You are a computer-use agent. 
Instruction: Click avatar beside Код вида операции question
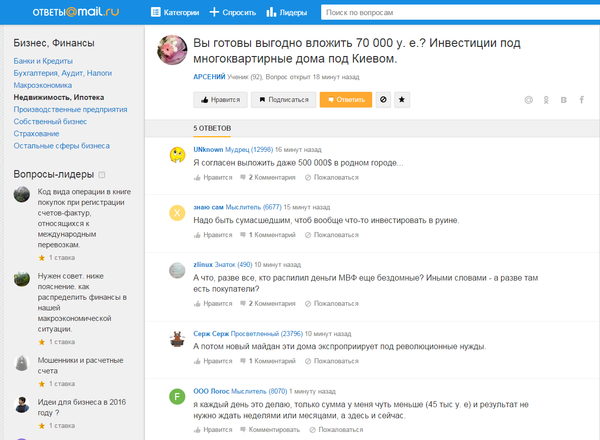[22, 194]
